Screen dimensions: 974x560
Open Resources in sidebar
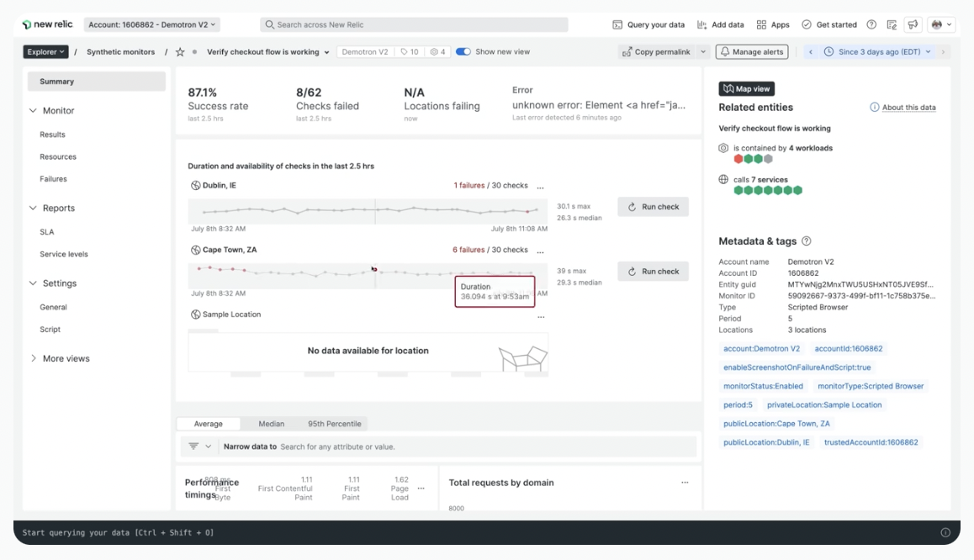click(x=58, y=157)
